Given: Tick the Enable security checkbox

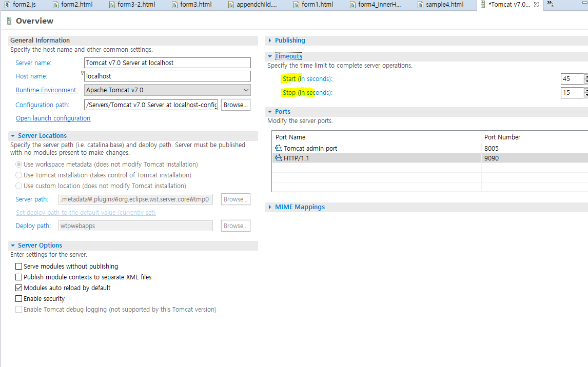Looking at the screenshot, I should pos(18,298).
